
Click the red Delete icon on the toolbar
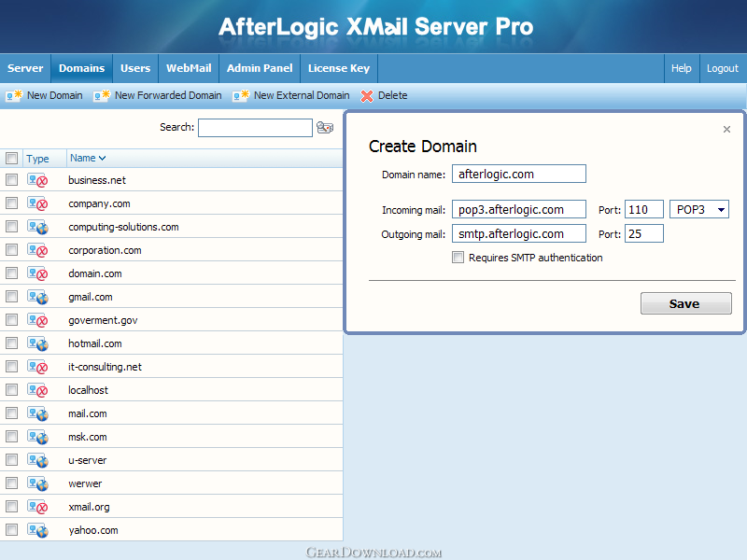pos(366,95)
